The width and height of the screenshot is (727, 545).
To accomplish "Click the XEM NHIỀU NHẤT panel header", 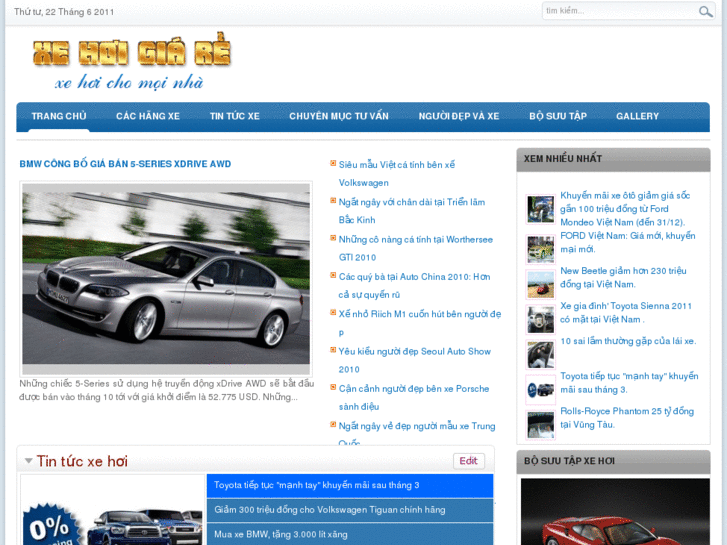I will click(x=613, y=159).
